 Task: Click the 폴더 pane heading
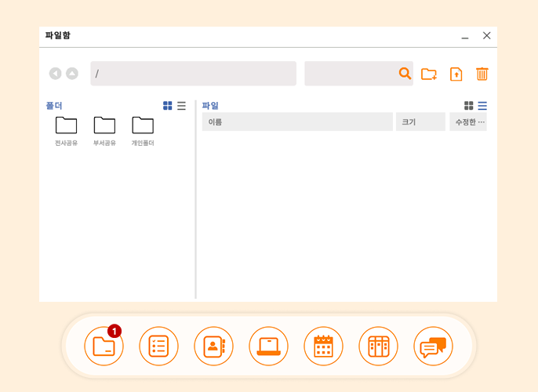tap(54, 106)
